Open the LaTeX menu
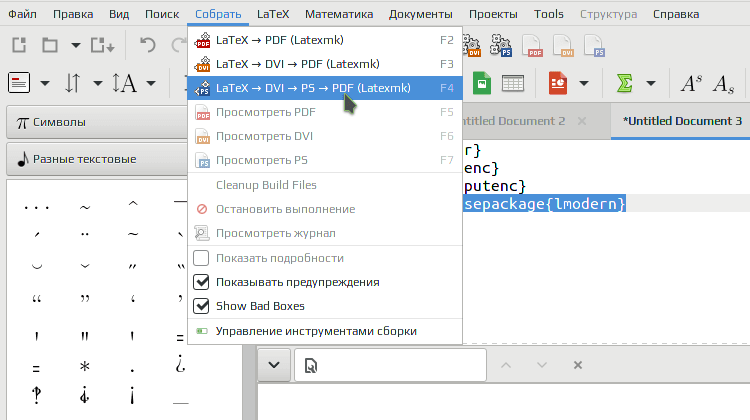 [273, 14]
